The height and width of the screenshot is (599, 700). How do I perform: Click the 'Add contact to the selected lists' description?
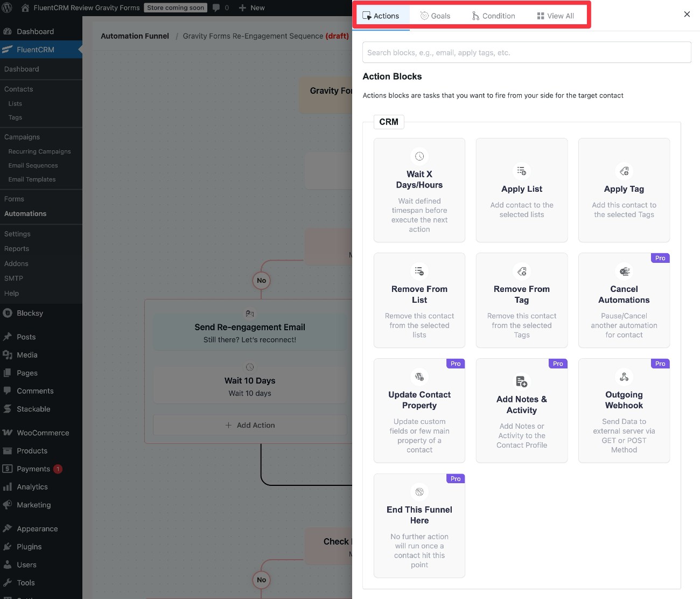[522, 210]
